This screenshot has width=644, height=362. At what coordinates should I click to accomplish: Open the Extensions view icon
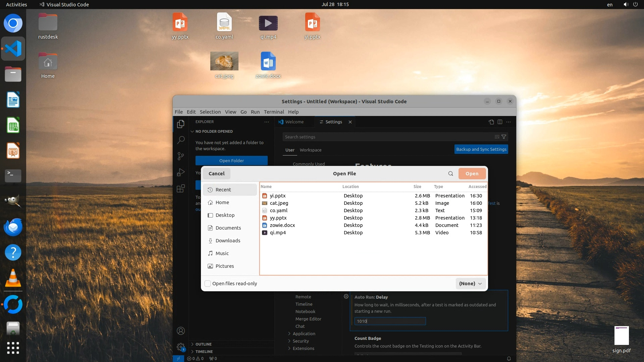181,188
